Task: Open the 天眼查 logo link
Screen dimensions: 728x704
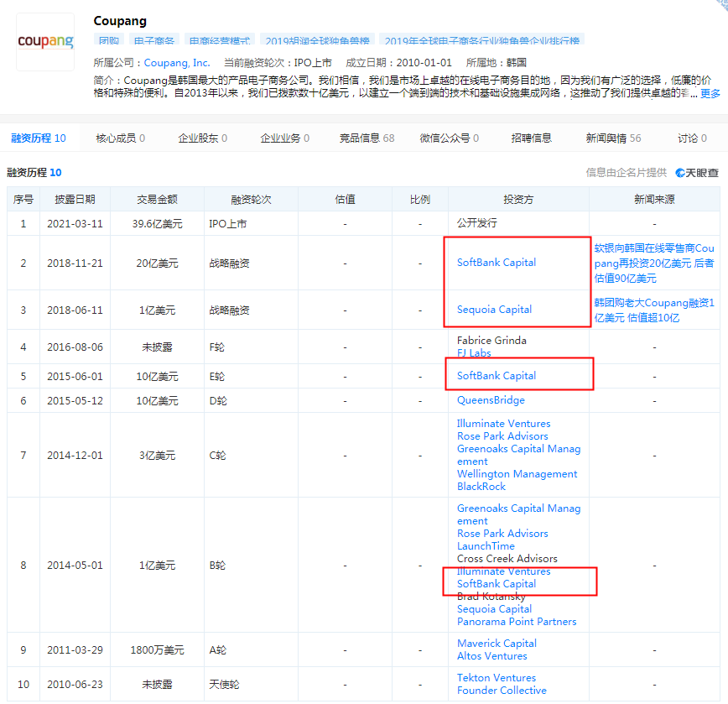Action: pos(697,173)
